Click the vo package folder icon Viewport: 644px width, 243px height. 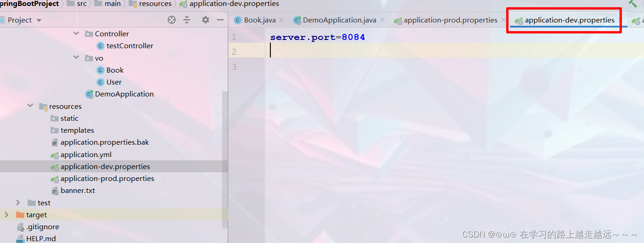pos(89,58)
